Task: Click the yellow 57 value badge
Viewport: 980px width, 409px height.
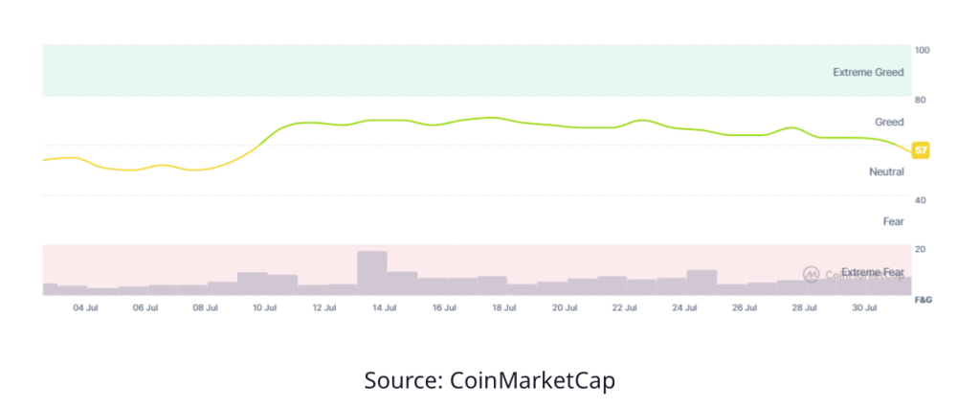Action: click(921, 150)
